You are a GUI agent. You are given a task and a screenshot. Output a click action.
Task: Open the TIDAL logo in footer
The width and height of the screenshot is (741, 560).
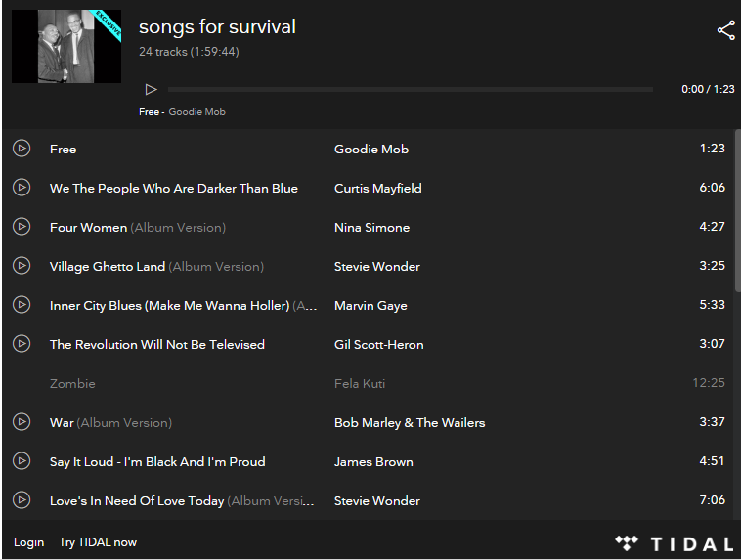coord(674,543)
